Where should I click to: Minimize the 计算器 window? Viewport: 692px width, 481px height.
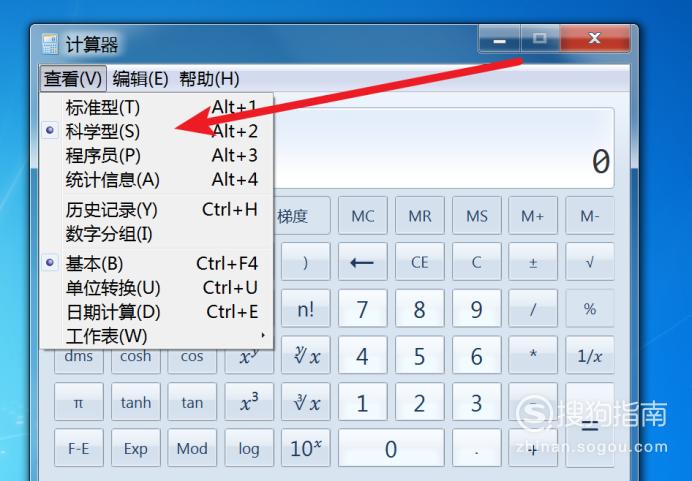point(500,39)
